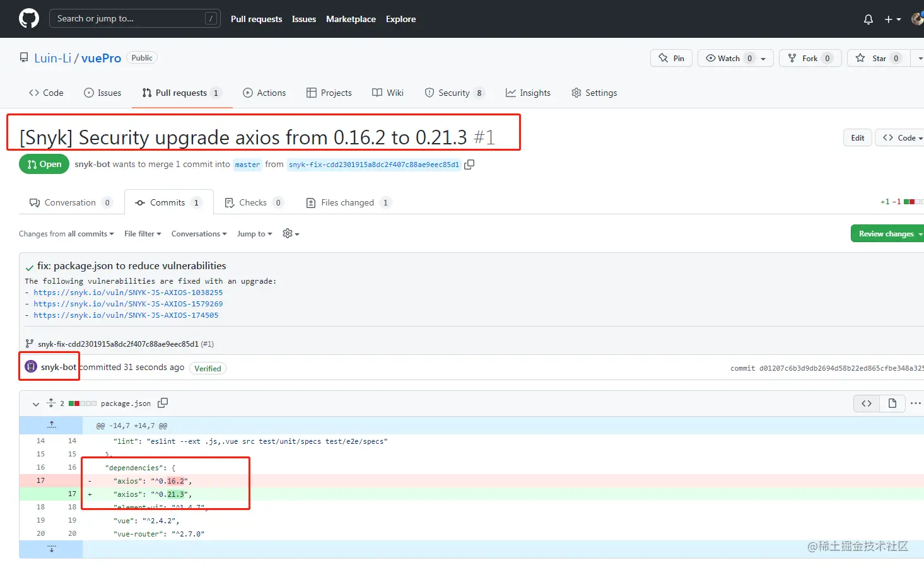Open package.json more options menu
This screenshot has height=568, width=924.
916,403
